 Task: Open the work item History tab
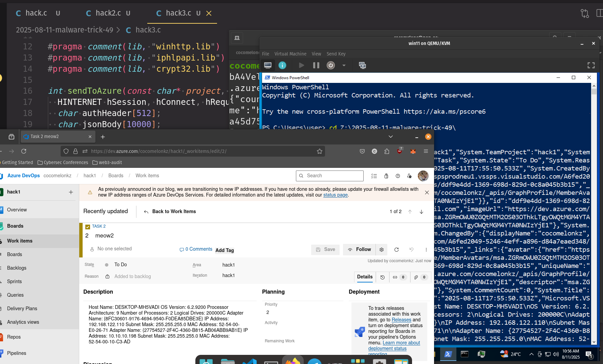click(383, 277)
